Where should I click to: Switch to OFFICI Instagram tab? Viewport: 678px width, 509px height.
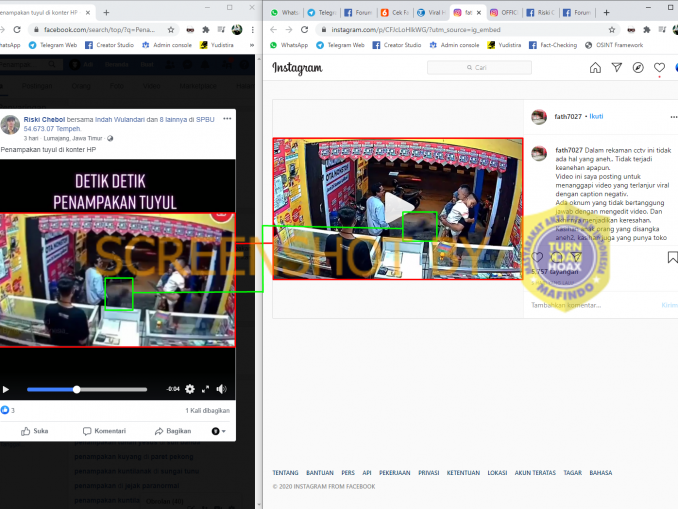point(504,13)
